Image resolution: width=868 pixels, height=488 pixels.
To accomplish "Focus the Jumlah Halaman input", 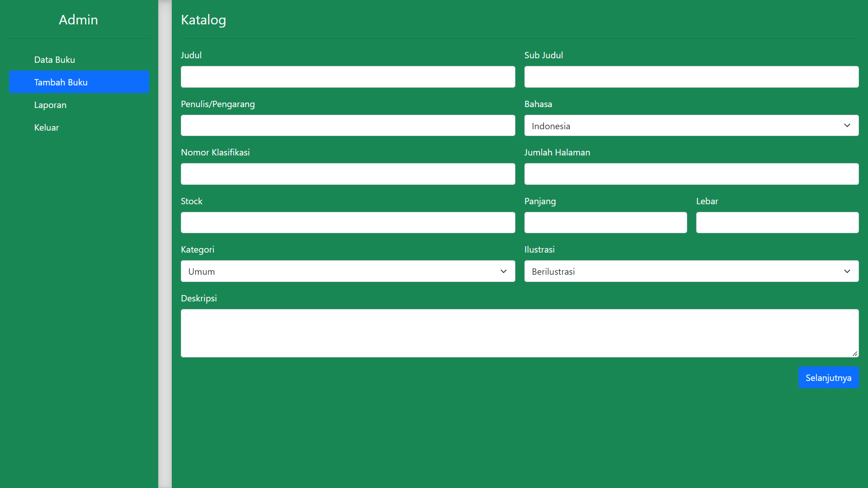I will (x=691, y=174).
